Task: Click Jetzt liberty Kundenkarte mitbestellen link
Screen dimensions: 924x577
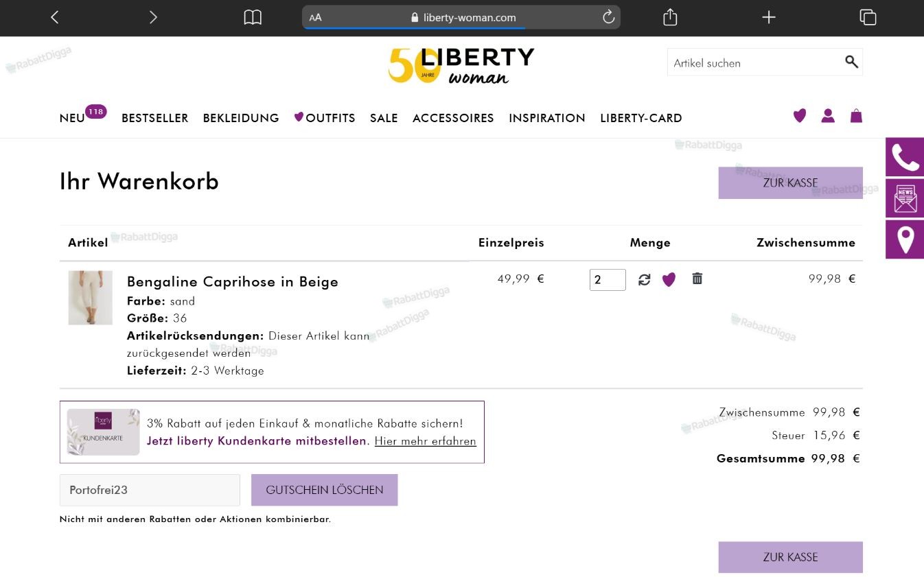Action: (258, 440)
